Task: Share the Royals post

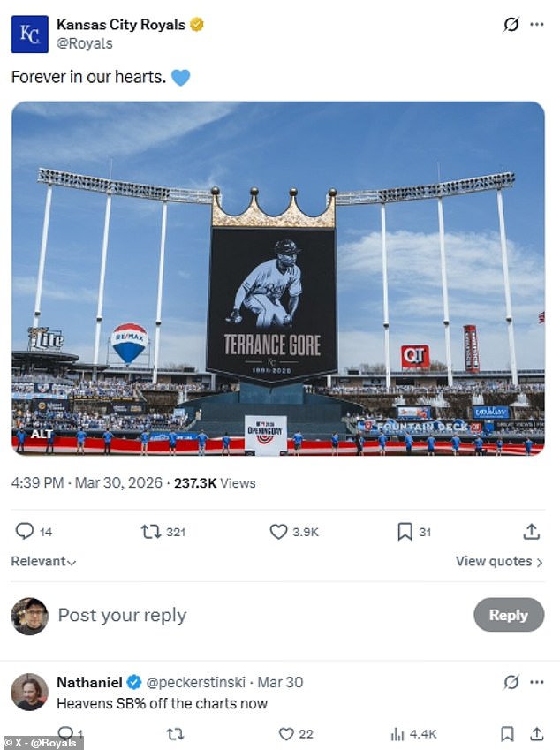Action: [531, 532]
